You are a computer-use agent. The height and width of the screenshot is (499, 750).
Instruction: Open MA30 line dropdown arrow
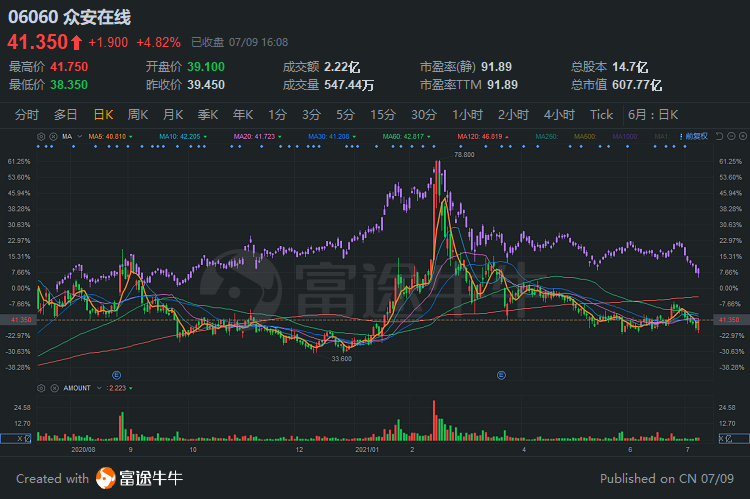pyautogui.click(x=354, y=137)
